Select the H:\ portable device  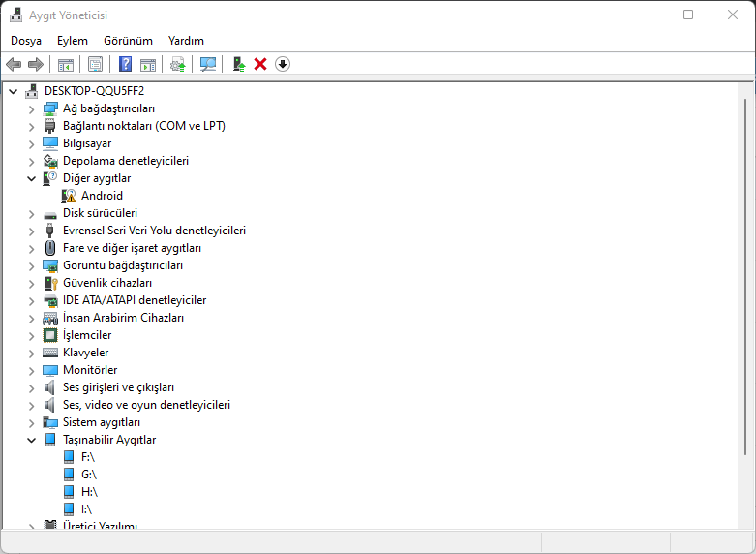pos(89,492)
